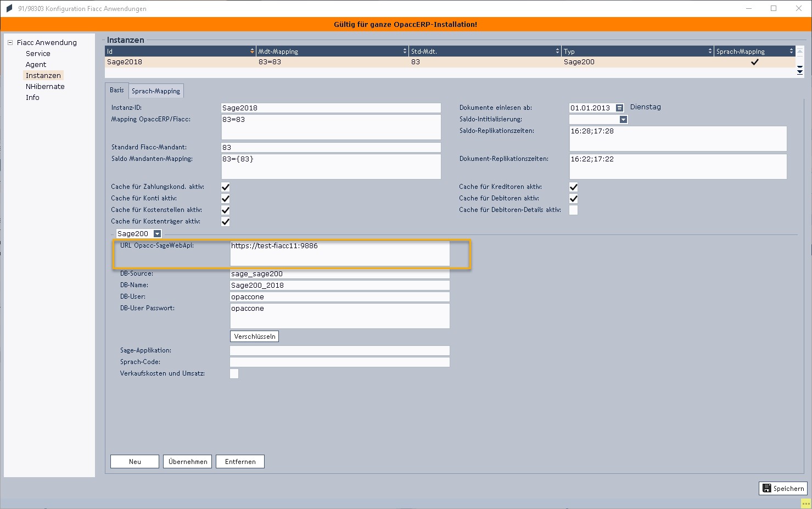Viewport: 812px width, 509px height.
Task: Select Info in the tree
Action: 32,97
